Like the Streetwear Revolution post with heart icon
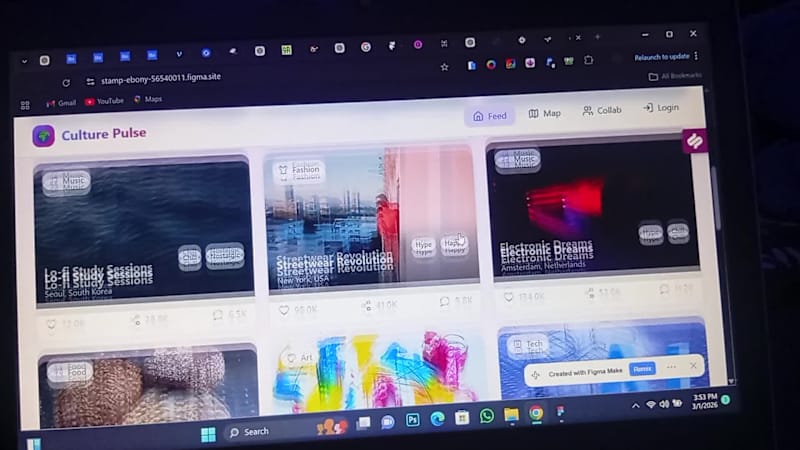 pyautogui.click(x=284, y=310)
